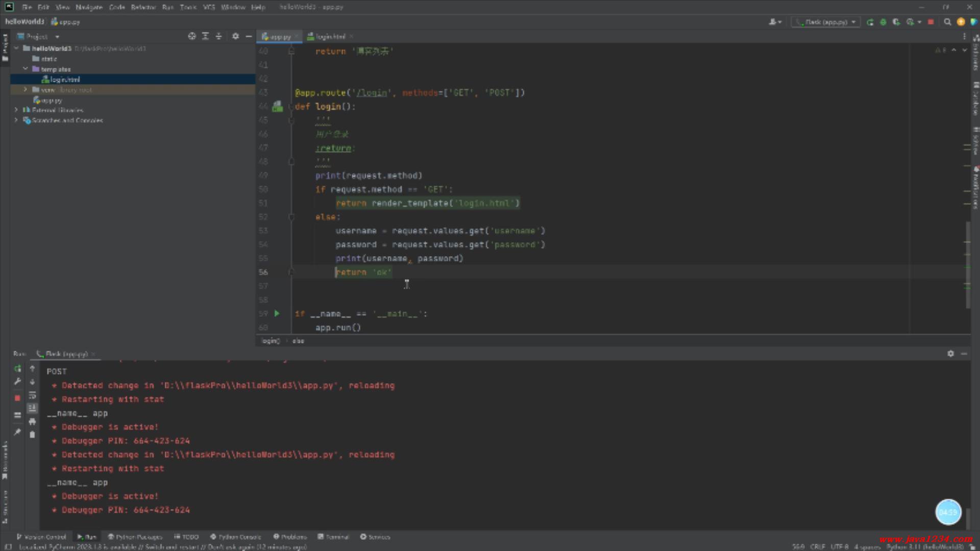Collapse the templates folder
980x551 pixels.
click(x=26, y=69)
